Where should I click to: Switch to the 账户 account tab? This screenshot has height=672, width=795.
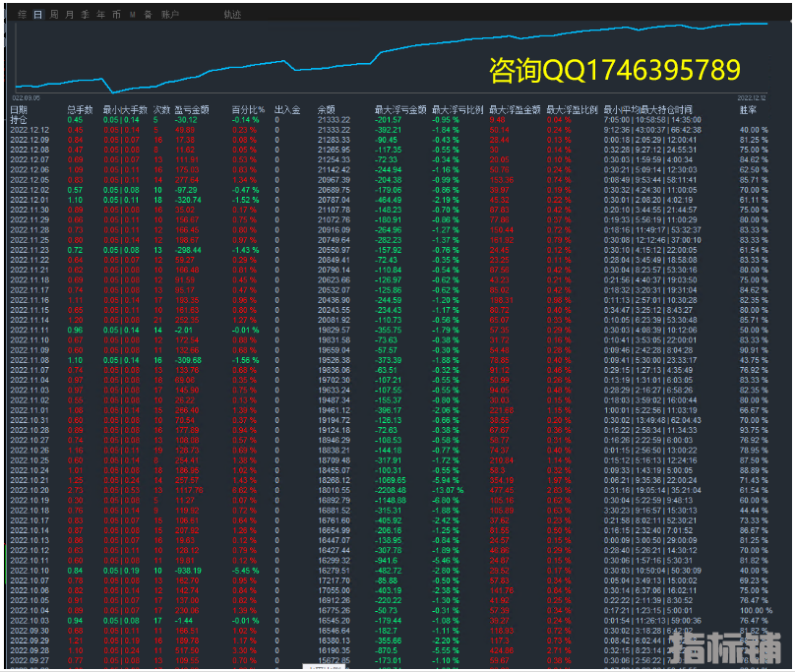170,15
